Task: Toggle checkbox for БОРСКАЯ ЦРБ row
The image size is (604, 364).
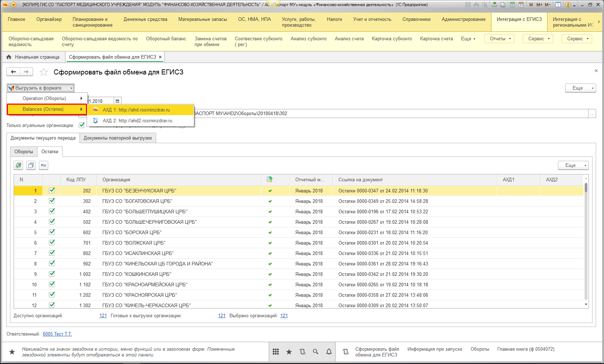Action: 52,232
